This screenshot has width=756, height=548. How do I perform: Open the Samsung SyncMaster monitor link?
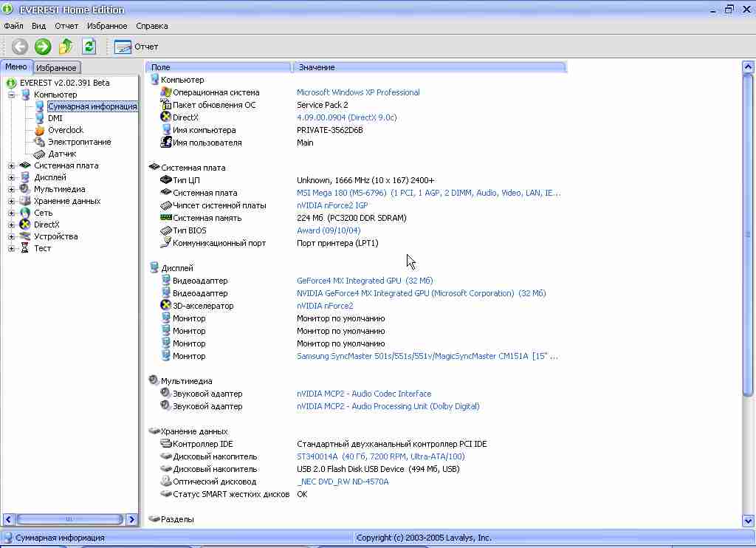427,356
